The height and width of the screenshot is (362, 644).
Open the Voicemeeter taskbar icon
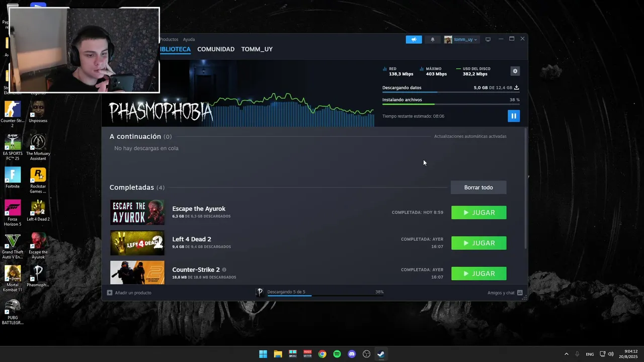point(307,354)
